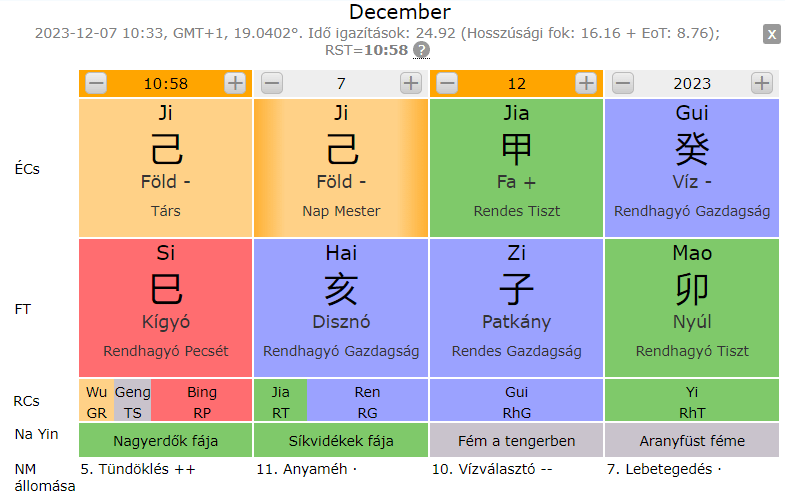Image resolution: width=785 pixels, height=492 pixels.
Task: Open the RST help question mark
Action: (x=422, y=50)
